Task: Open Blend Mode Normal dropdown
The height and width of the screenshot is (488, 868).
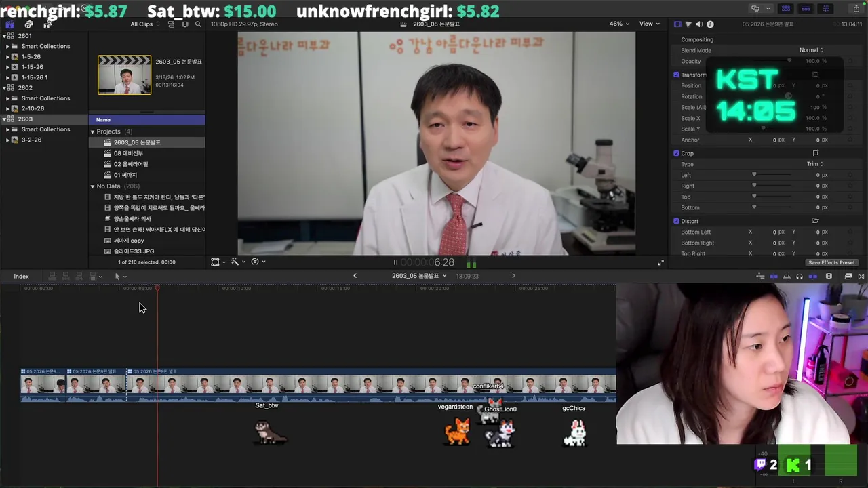Action: point(811,50)
